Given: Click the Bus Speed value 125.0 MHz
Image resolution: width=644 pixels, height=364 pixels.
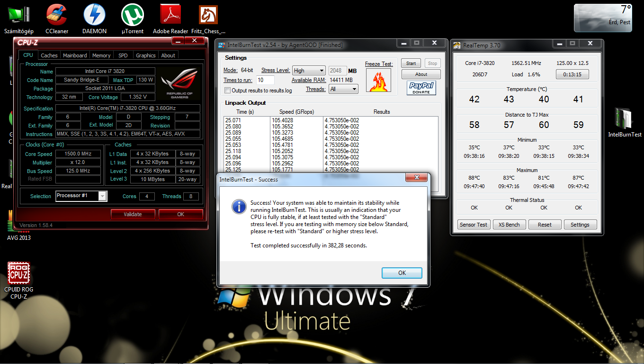Looking at the screenshot, I should [79, 171].
